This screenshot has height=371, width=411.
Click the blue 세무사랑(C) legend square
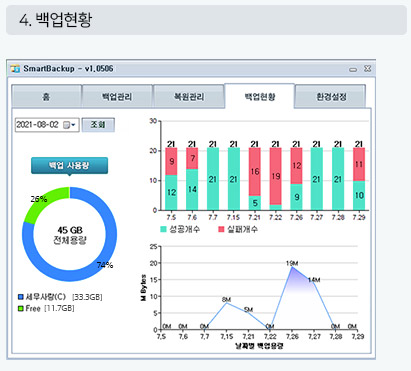pos(21,297)
